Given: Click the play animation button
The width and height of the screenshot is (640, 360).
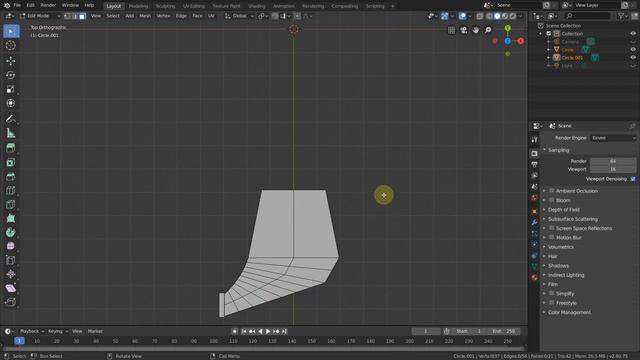Looking at the screenshot, I should 268,331.
